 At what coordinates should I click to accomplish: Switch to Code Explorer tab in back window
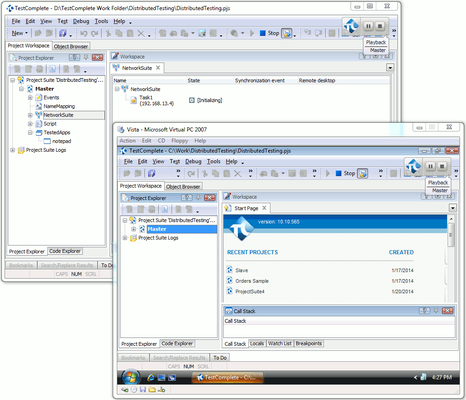coord(65,251)
